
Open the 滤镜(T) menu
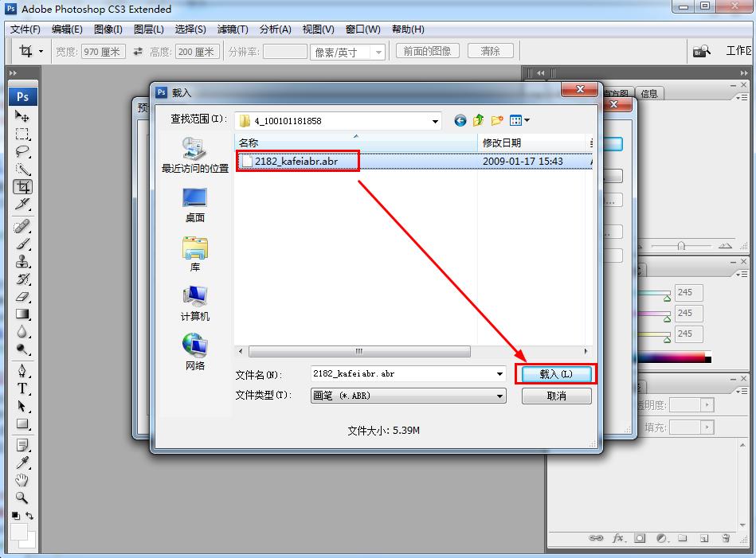click(232, 29)
